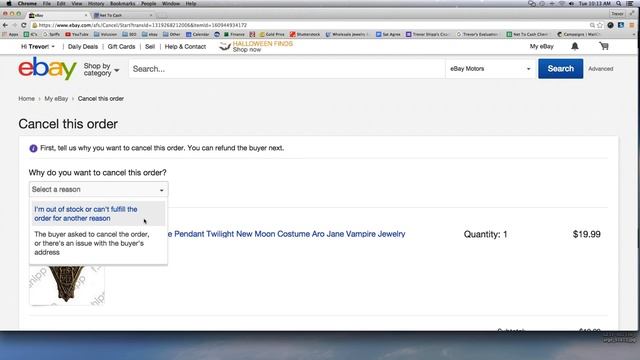This screenshot has width=640, height=360.
Task: Open the Wholesale Jewelry bookmark
Action: [x=348, y=34]
